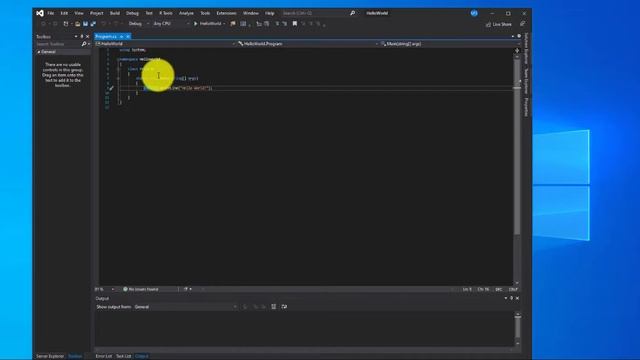
Task: Open the View menu
Action: (79, 13)
